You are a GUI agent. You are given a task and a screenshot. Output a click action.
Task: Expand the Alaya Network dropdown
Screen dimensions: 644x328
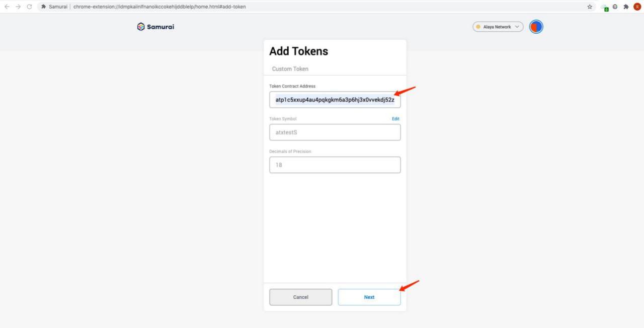coord(498,27)
